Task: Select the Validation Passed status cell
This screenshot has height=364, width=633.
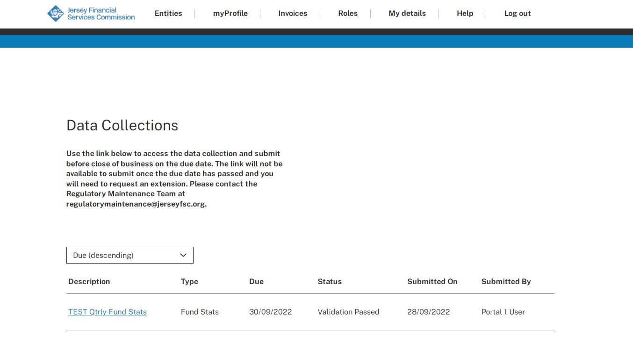Action: point(348,312)
